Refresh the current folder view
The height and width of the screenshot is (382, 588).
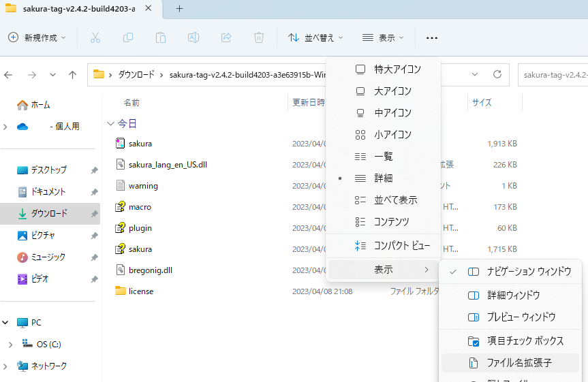tap(497, 75)
